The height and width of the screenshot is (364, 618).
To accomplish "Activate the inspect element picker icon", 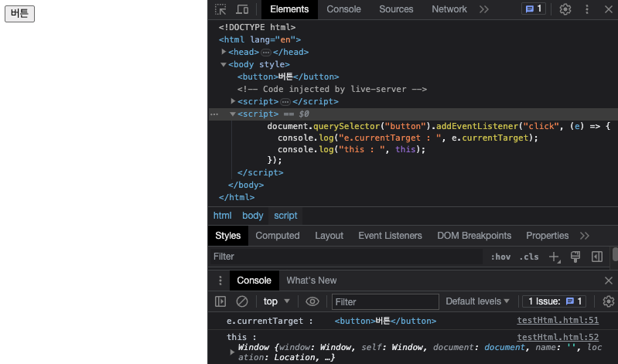I will pyautogui.click(x=220, y=9).
